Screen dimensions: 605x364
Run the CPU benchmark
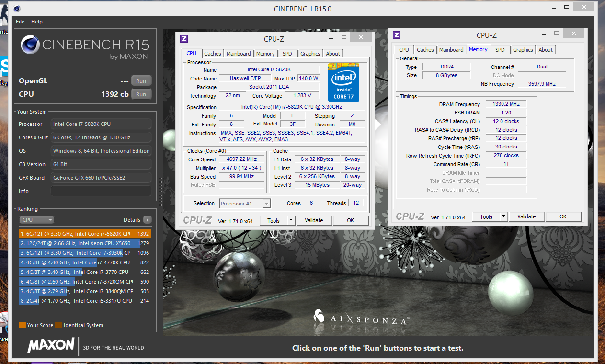[141, 94]
